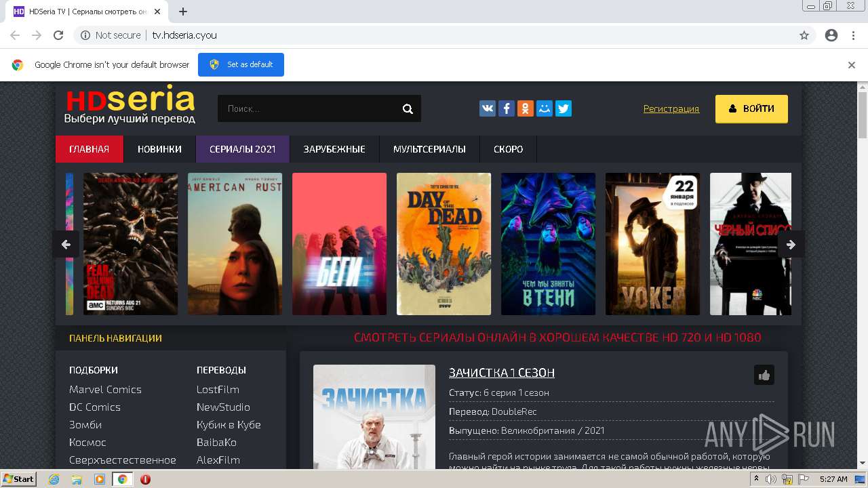The height and width of the screenshot is (488, 868).
Task: Select NewStudio translation link
Action: click(x=223, y=407)
